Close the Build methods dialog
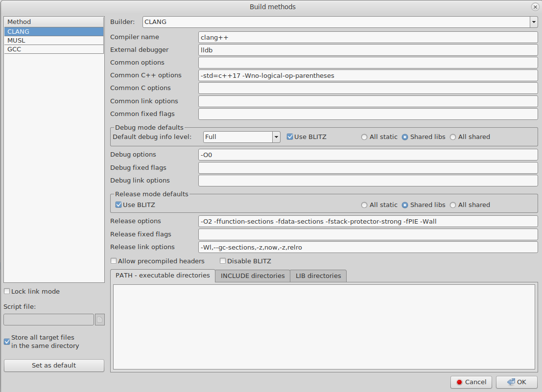Viewport: 542px width, 392px height. click(535, 7)
